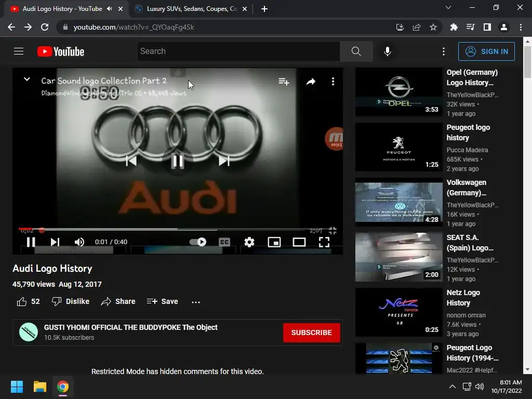This screenshot has width=532, height=399.
Task: Open the Netz Logo History thumbnail
Action: pos(398,312)
